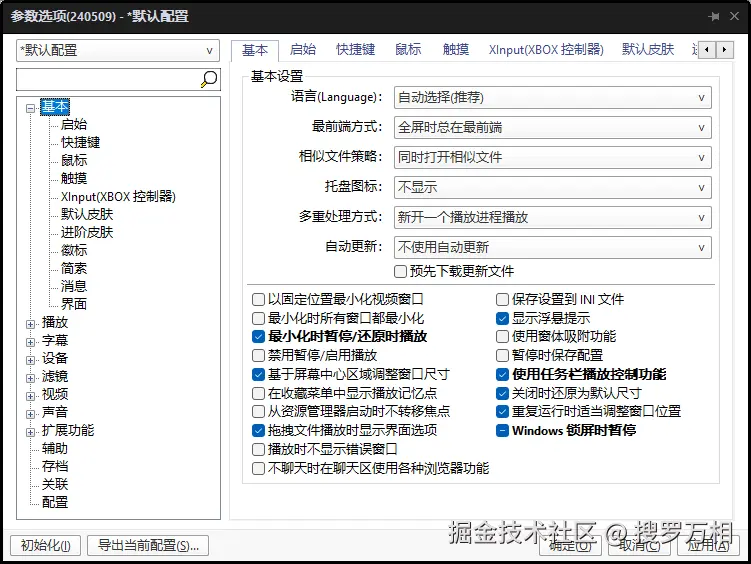Toggle Windows 锁屏时暂停 checkbox
Image resolution: width=751 pixels, height=564 pixels.
(x=502, y=431)
